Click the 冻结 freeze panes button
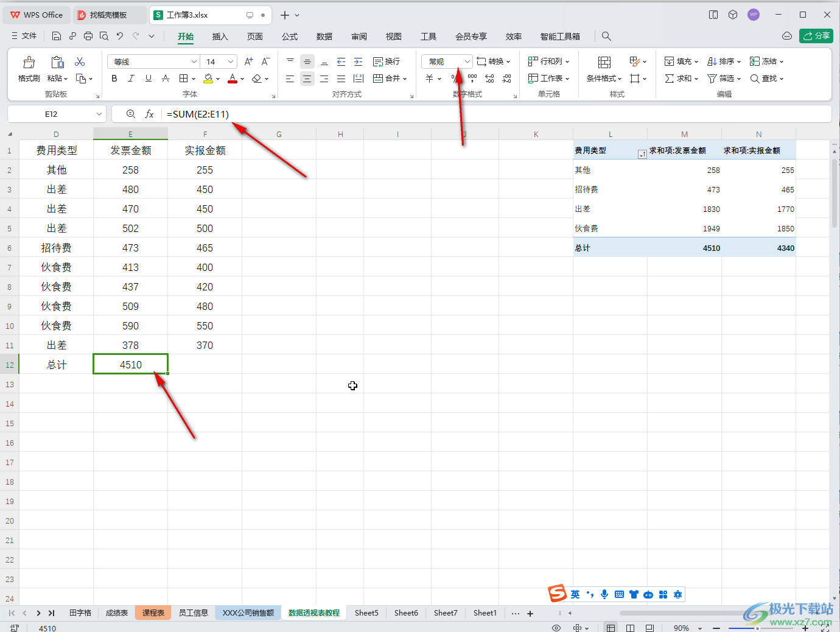Viewport: 840px width, 632px height. click(766, 61)
